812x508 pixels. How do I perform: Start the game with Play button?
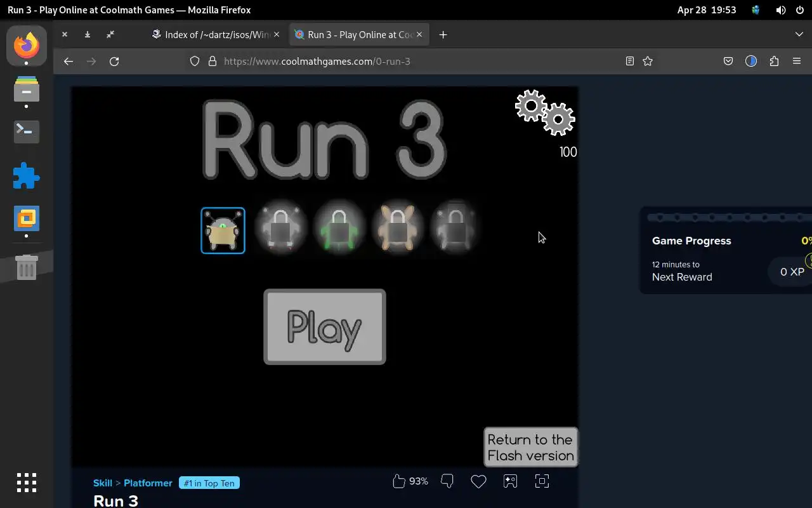point(325,327)
